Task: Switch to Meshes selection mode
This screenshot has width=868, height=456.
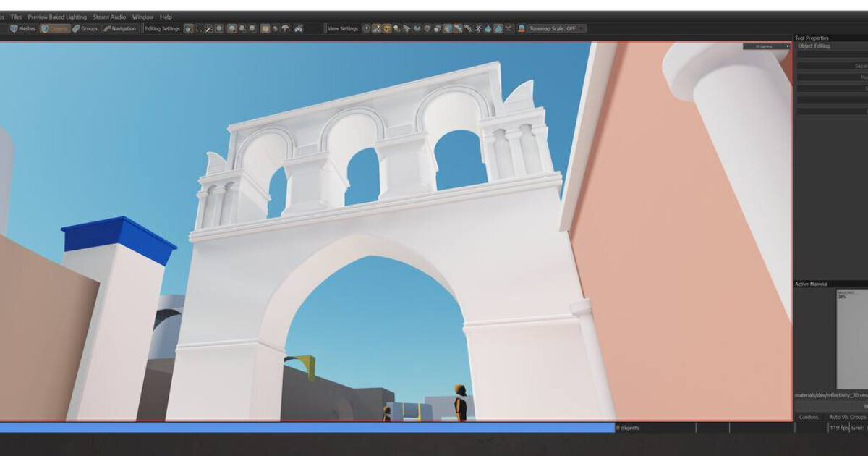Action: coord(22,29)
